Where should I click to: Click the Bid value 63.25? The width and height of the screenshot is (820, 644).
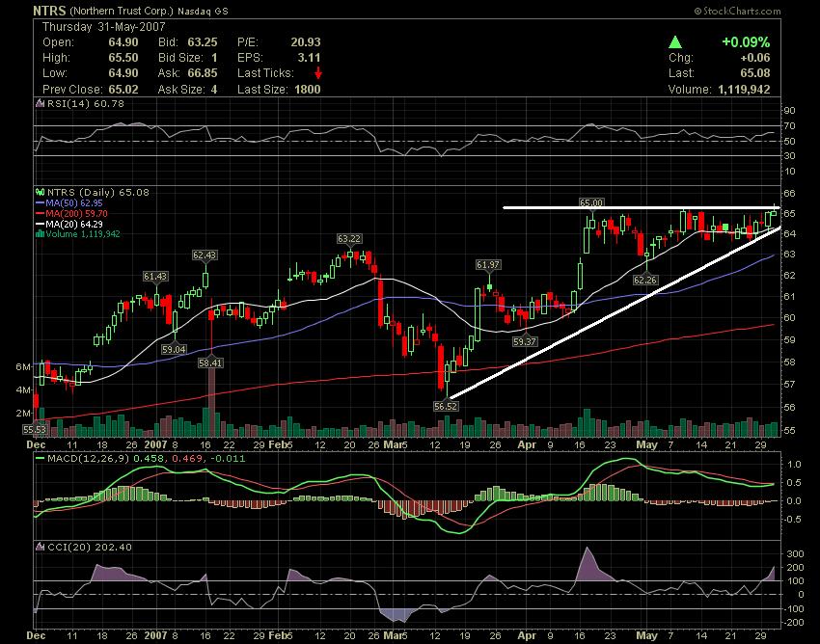[203, 42]
